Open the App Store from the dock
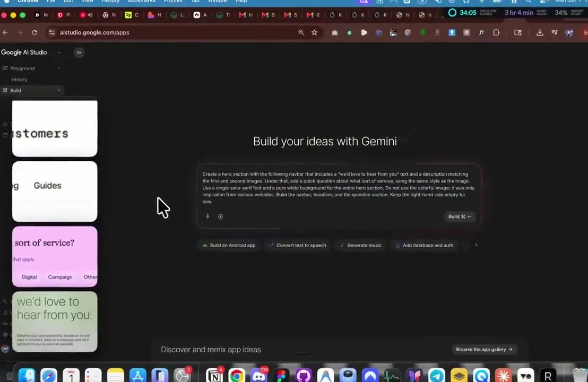Image resolution: width=588 pixels, height=382 pixels. coord(137,375)
